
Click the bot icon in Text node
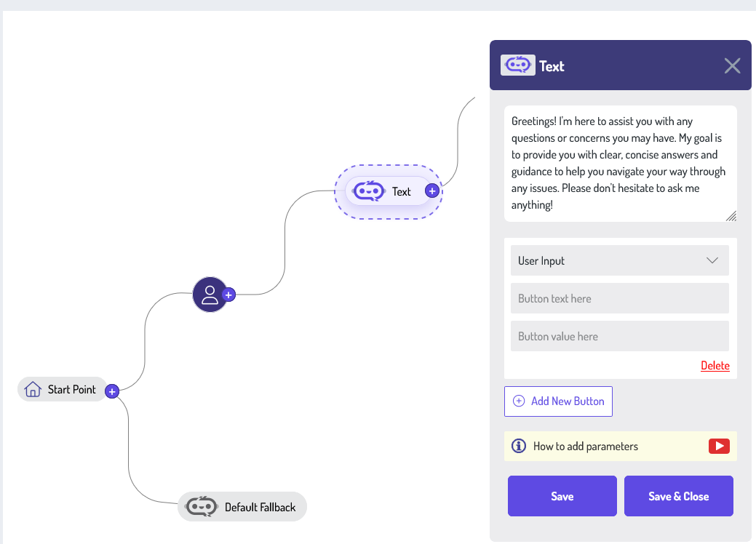coord(369,191)
